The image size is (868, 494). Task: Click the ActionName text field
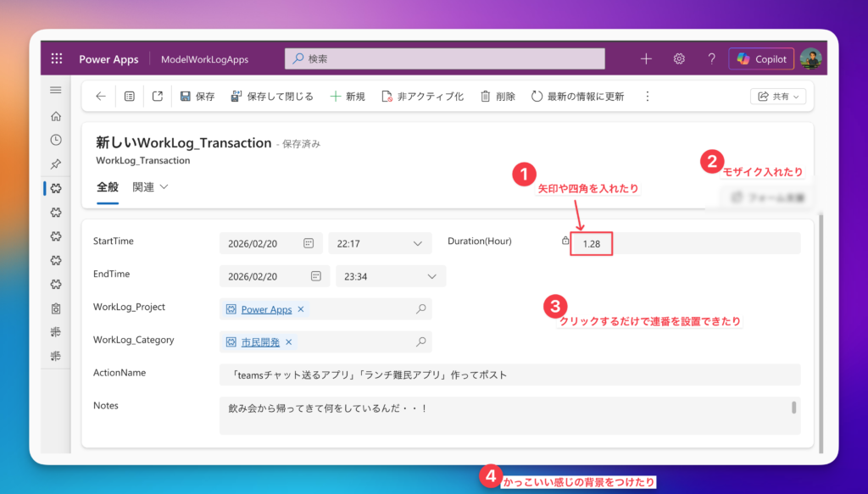pyautogui.click(x=509, y=375)
